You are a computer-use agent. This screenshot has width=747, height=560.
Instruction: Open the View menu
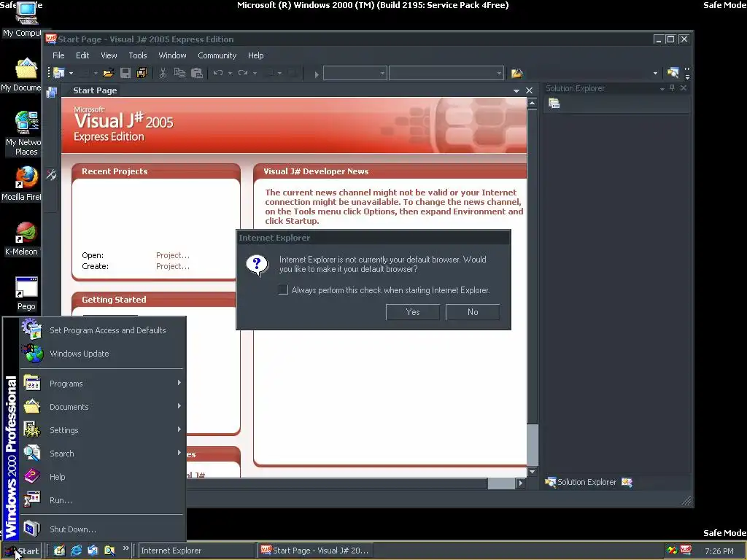coord(109,55)
